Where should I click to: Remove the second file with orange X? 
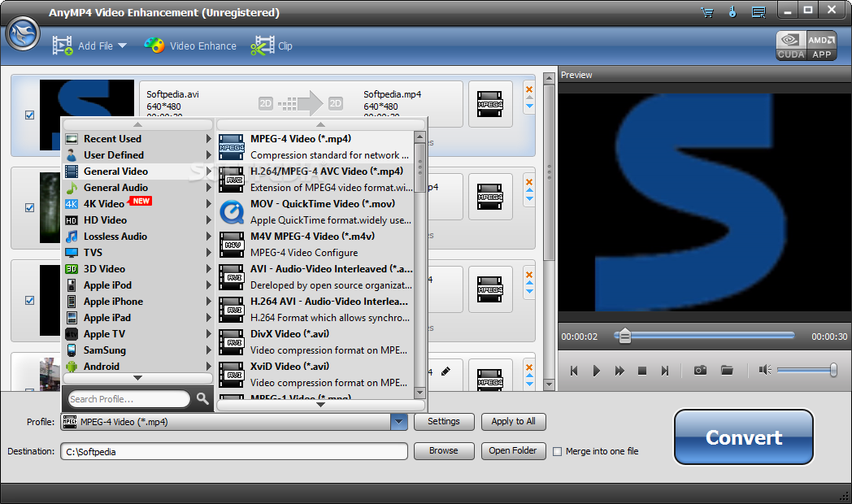[529, 182]
